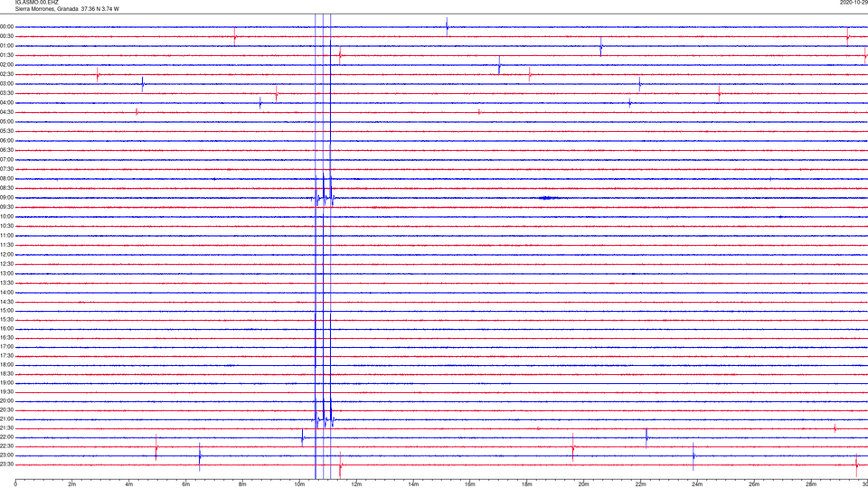Click the 07:30 time label

6,169
